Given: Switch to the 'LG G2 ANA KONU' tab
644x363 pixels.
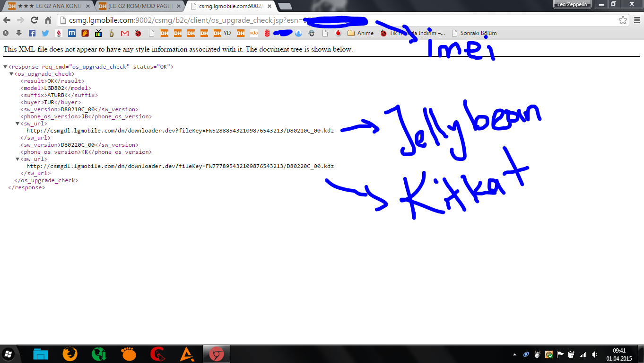Looking at the screenshot, I should coord(49,6).
